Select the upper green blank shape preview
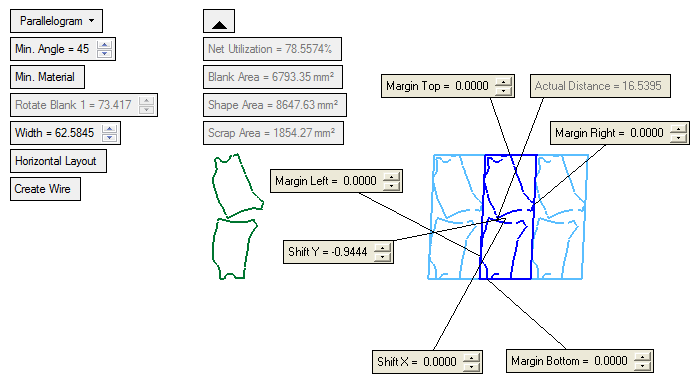The width and height of the screenshot is (695, 378). pyautogui.click(x=238, y=185)
